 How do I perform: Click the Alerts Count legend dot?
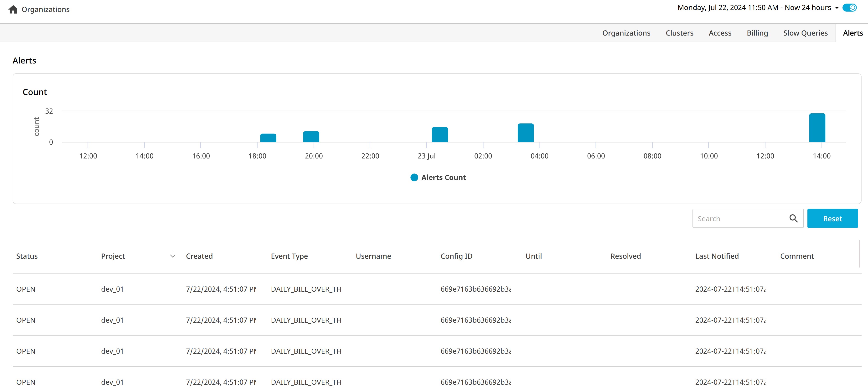[414, 177]
